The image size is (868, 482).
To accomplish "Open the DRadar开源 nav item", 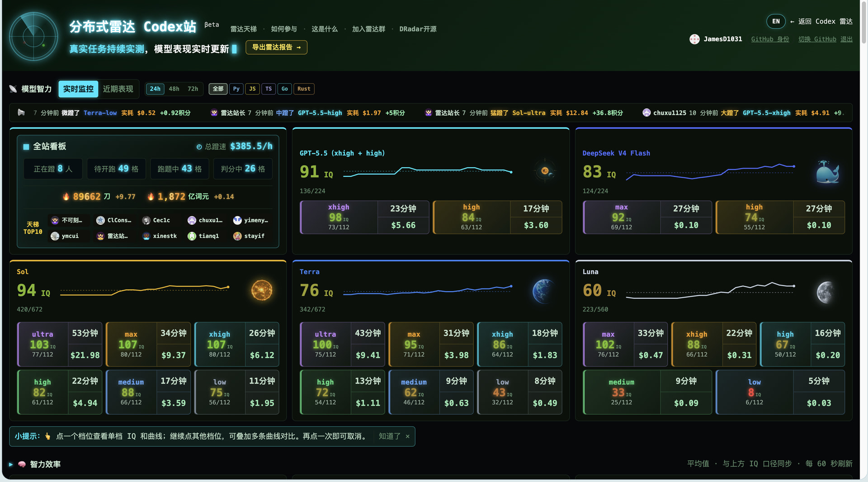I will pos(418,29).
